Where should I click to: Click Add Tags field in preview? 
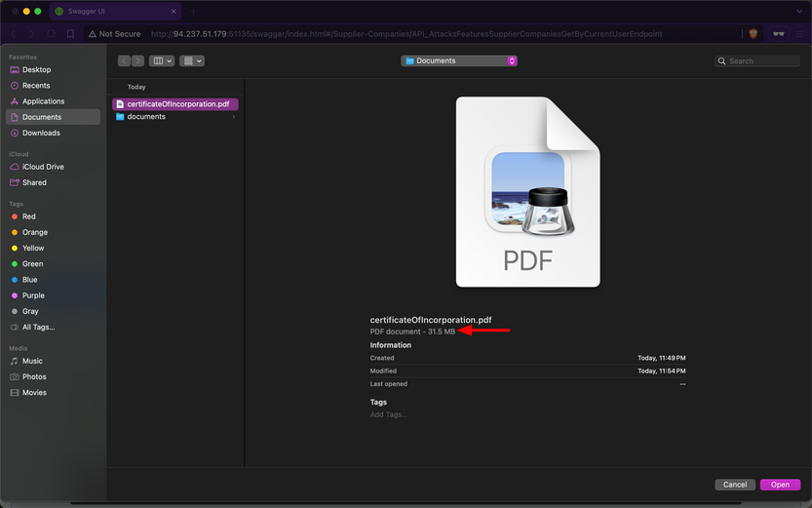[388, 414]
